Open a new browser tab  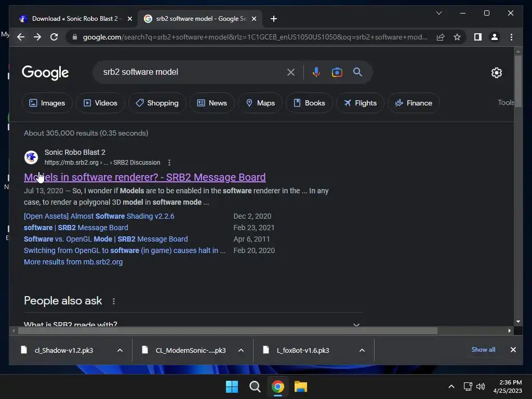pos(274,19)
